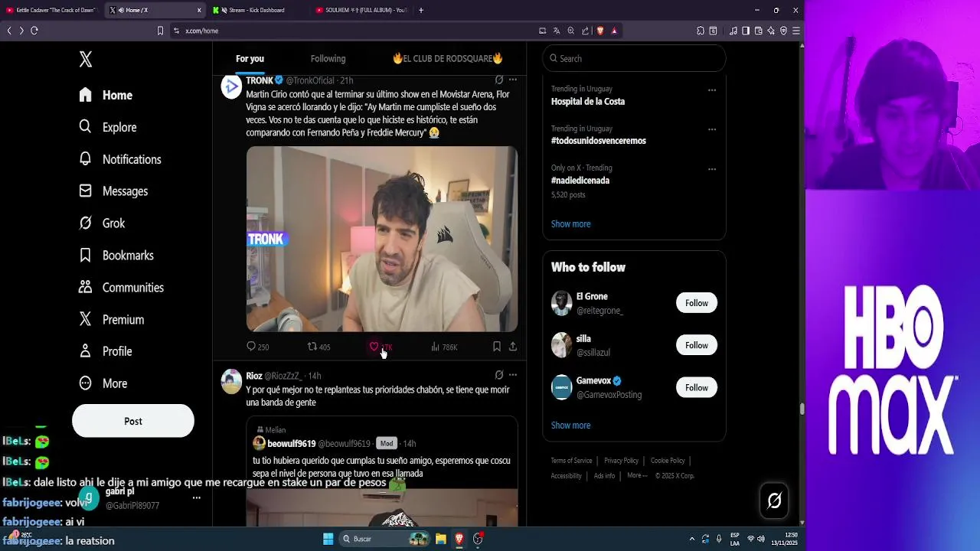Image resolution: width=980 pixels, height=551 pixels.
Task: Open File Explorer from the taskbar
Action: point(441,540)
